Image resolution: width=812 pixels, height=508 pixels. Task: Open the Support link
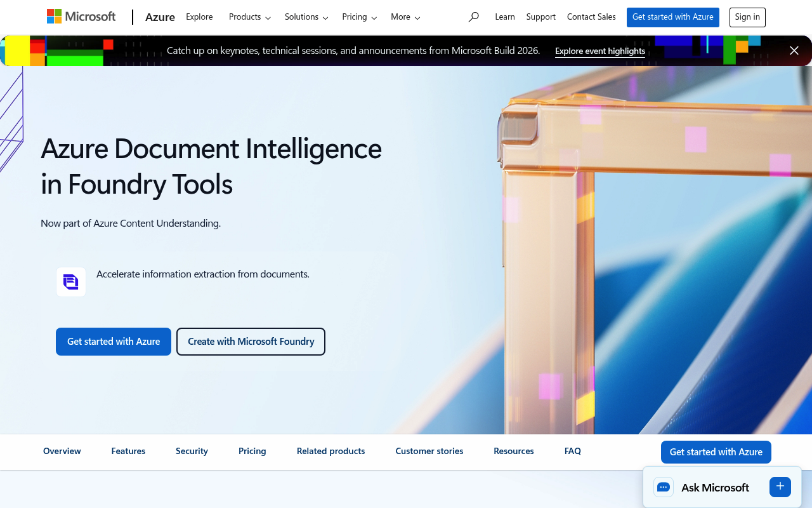[541, 17]
